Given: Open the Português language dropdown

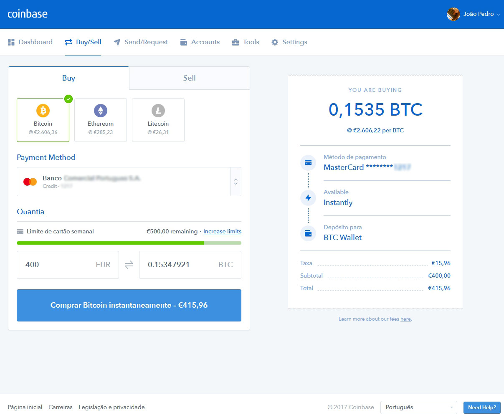Looking at the screenshot, I should click(419, 407).
